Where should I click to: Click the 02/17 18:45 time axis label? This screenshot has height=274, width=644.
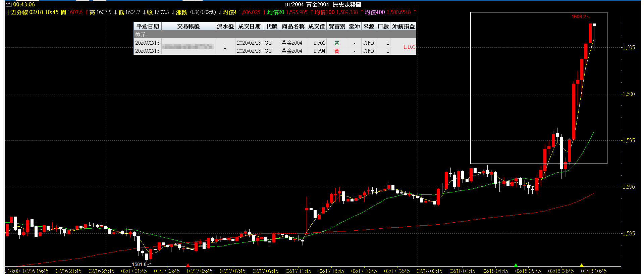(331, 271)
